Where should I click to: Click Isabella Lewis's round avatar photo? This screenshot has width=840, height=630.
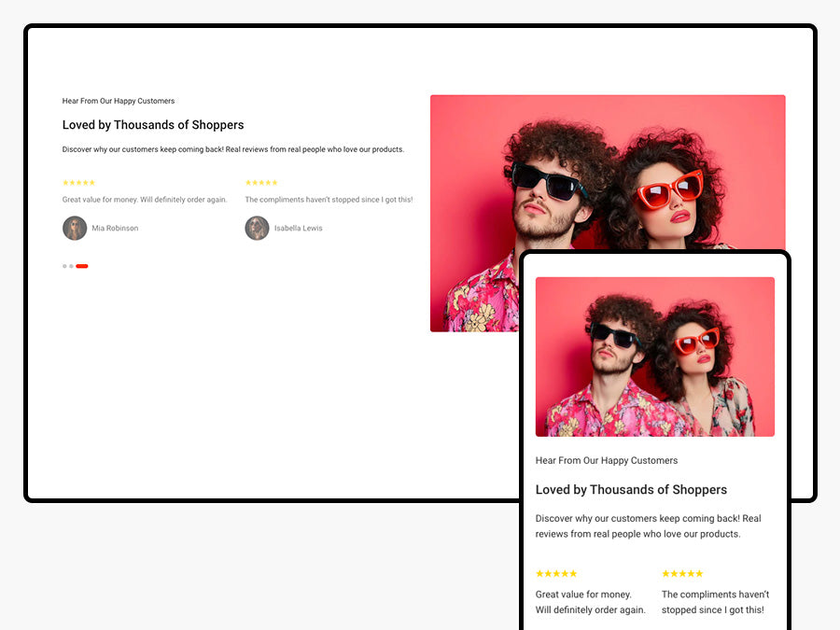pos(258,229)
